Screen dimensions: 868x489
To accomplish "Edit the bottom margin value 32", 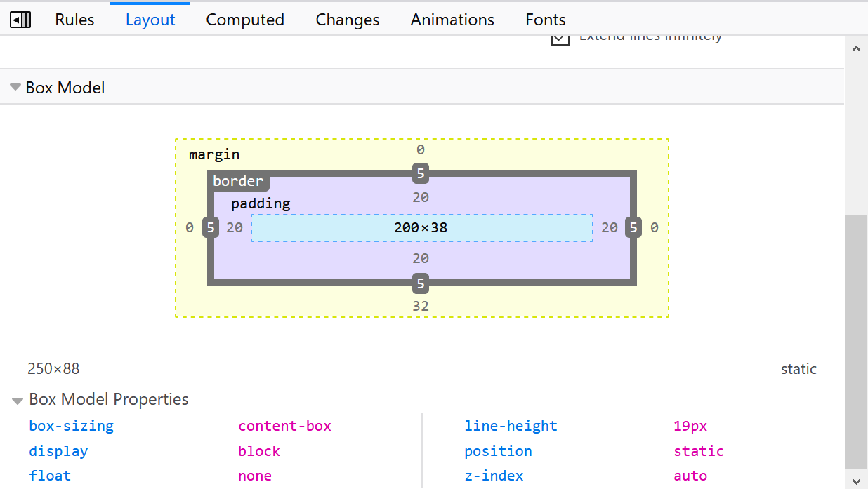I will [421, 306].
